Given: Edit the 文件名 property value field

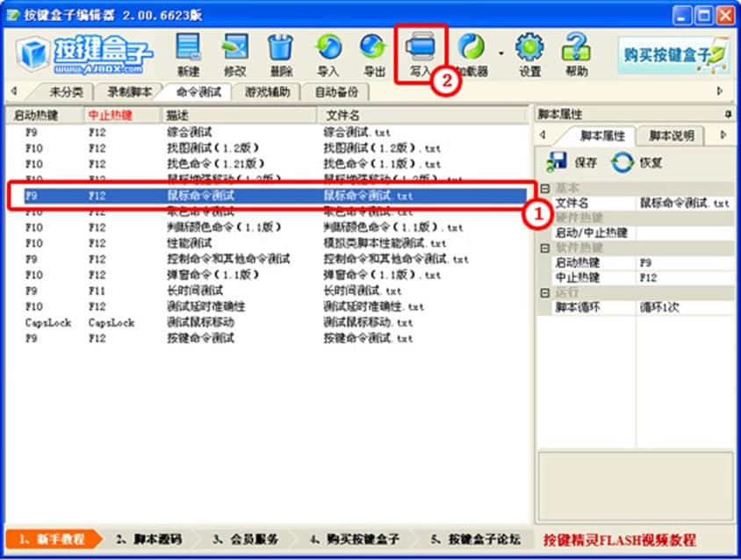Looking at the screenshot, I should (685, 204).
